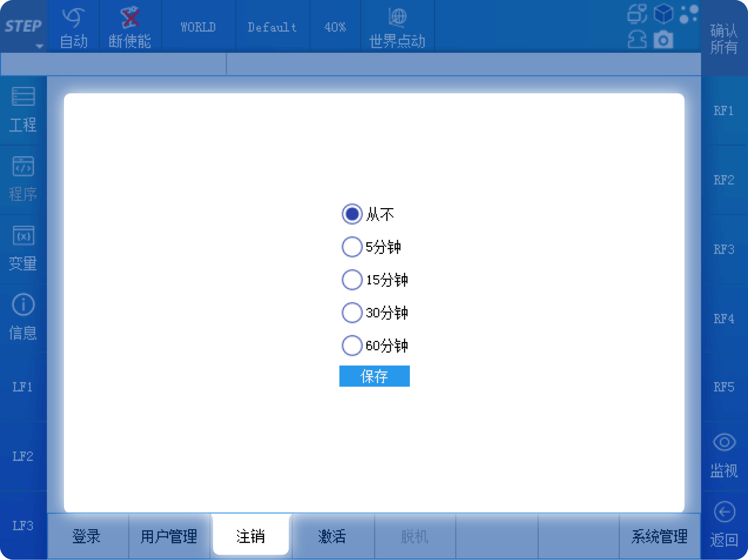Click the LF2 function key
The width and height of the screenshot is (748, 560).
click(x=23, y=456)
